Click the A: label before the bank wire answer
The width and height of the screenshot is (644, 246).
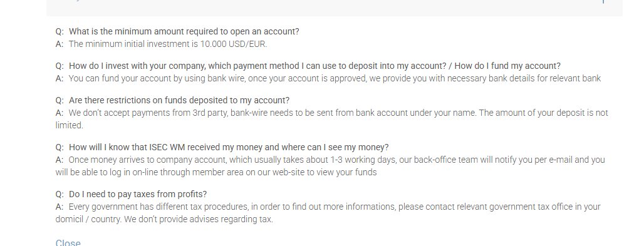click(60, 78)
